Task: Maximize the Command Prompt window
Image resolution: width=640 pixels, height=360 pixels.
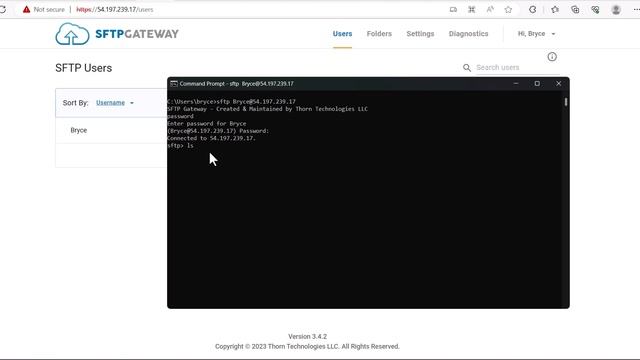Action: coord(537,84)
